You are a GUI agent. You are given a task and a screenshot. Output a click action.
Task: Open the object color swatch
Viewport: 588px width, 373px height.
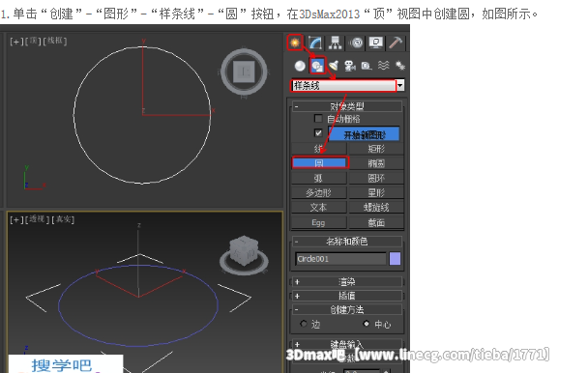click(395, 259)
